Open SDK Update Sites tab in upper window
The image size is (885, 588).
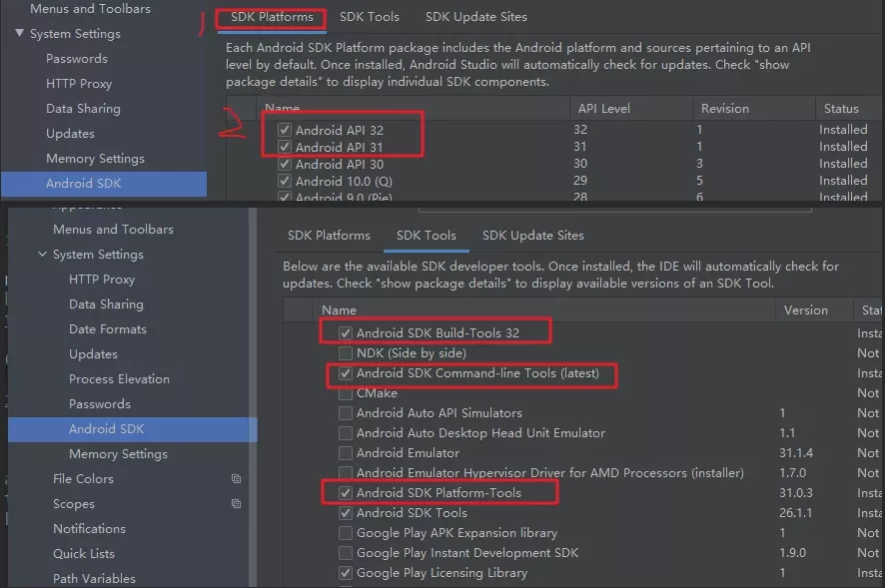(475, 17)
